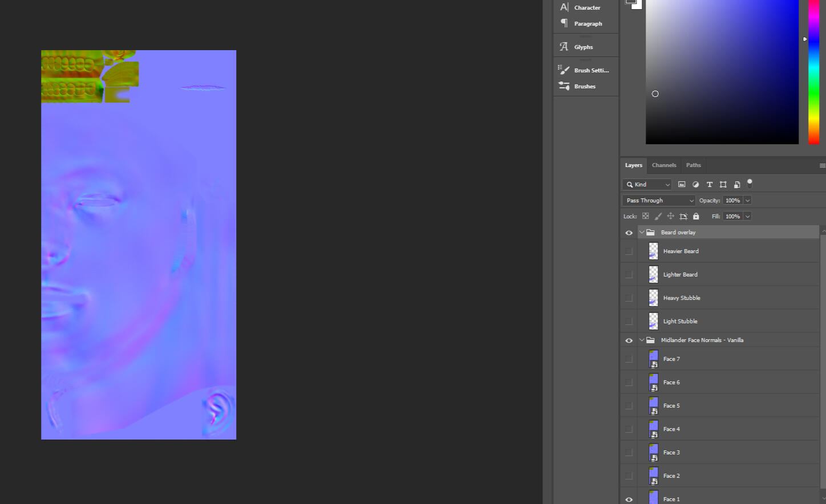Open the layer filter Kind dropdown
The height and width of the screenshot is (504, 826).
coord(646,184)
